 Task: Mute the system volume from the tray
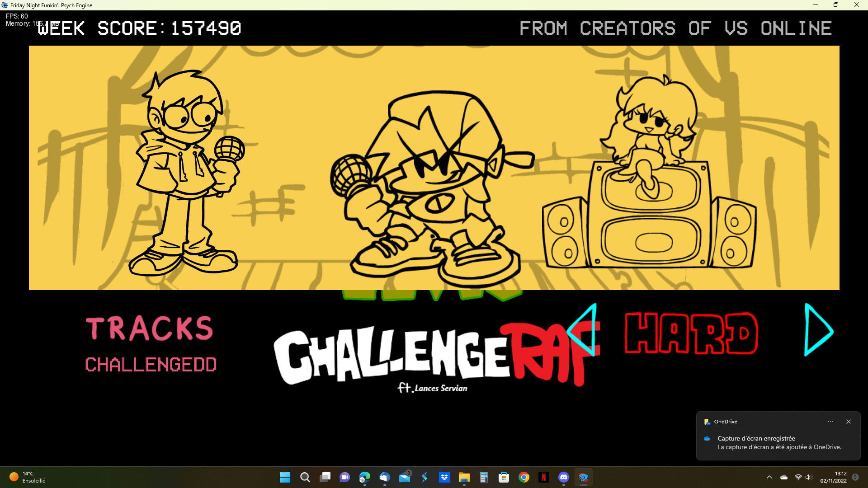(808, 478)
